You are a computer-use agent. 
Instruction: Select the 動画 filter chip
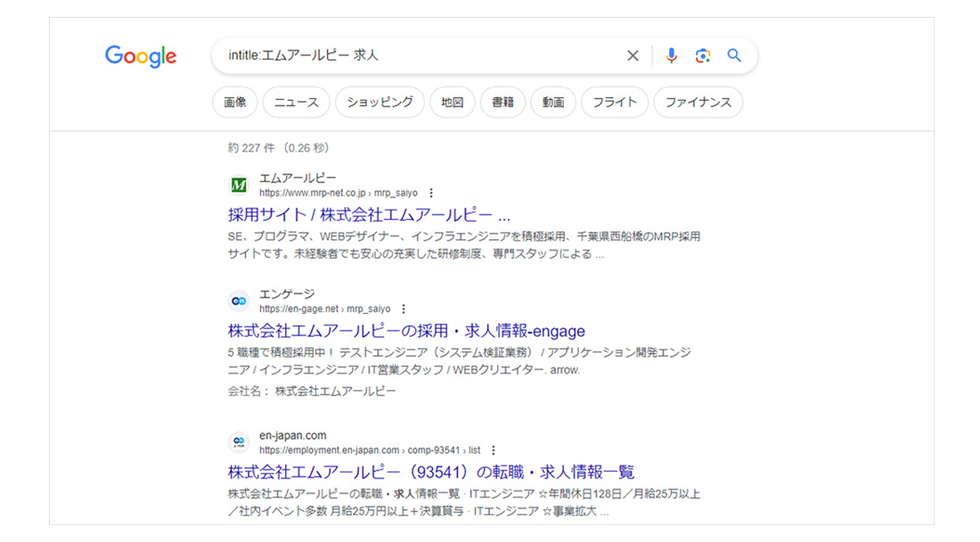(x=553, y=103)
